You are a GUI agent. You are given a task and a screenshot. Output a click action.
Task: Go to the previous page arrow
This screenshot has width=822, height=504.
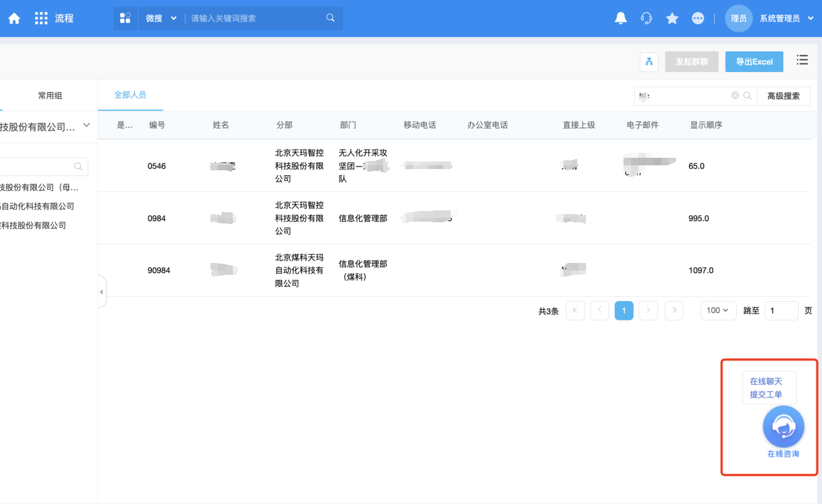[x=600, y=311]
